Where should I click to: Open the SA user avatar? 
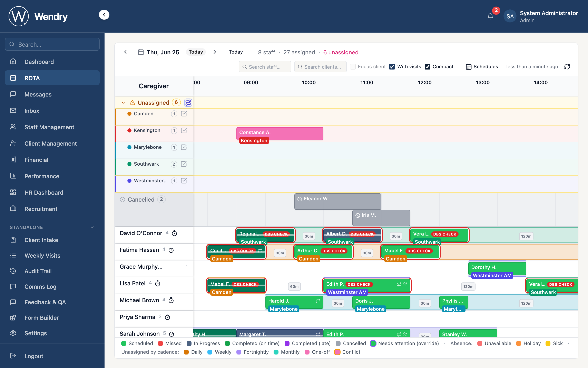coord(510,16)
